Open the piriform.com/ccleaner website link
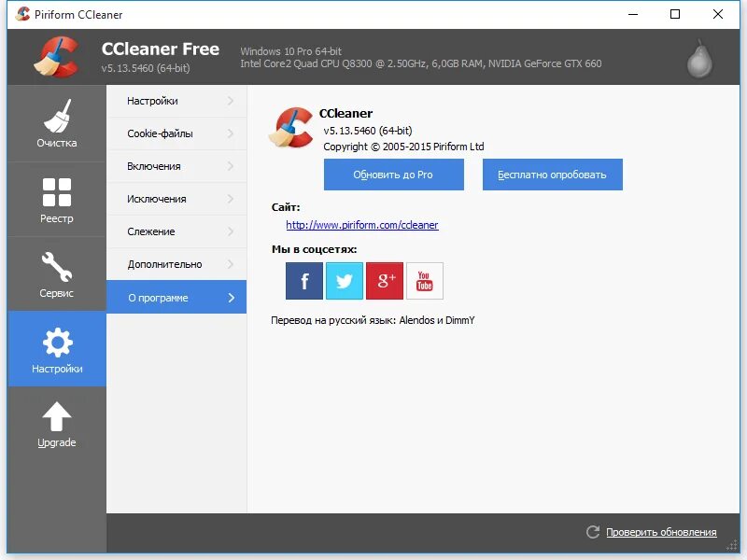Image resolution: width=747 pixels, height=560 pixels. point(362,225)
